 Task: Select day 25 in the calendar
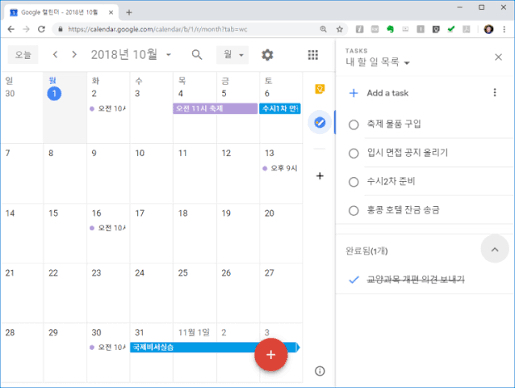click(x=183, y=273)
